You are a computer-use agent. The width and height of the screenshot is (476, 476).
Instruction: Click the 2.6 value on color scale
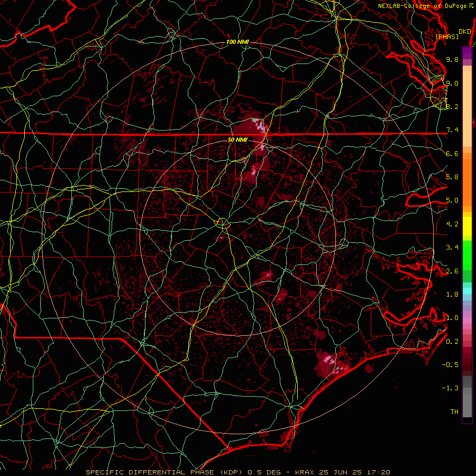click(x=452, y=271)
